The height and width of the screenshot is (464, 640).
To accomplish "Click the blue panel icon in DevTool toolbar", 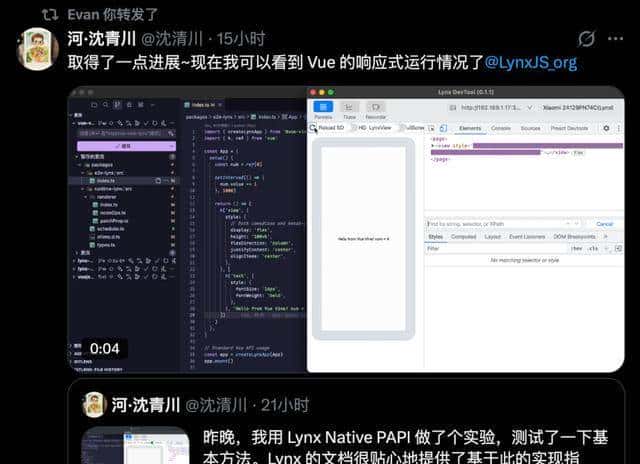I will (323, 107).
